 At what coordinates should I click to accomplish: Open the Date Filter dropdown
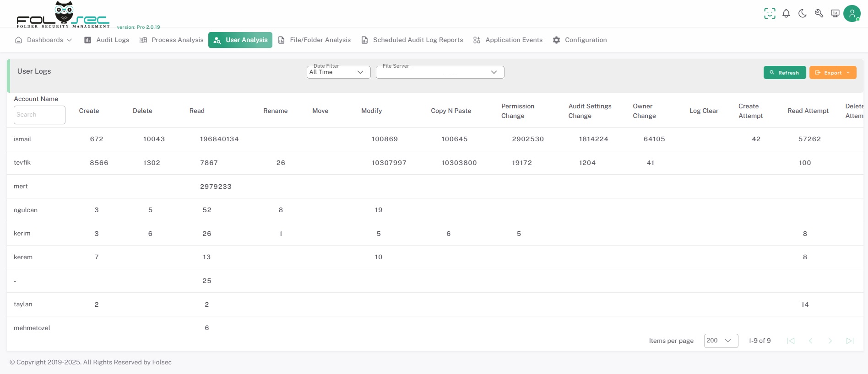(338, 72)
